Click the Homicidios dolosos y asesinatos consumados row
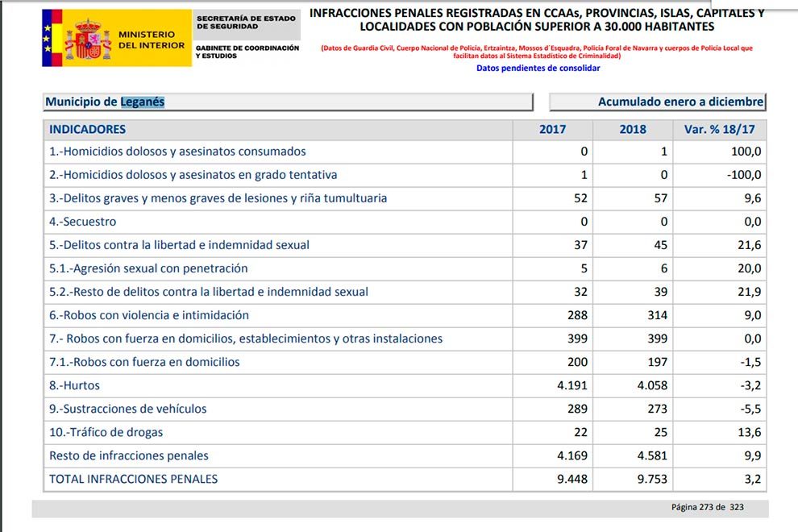The height and width of the screenshot is (532, 798). (177, 152)
